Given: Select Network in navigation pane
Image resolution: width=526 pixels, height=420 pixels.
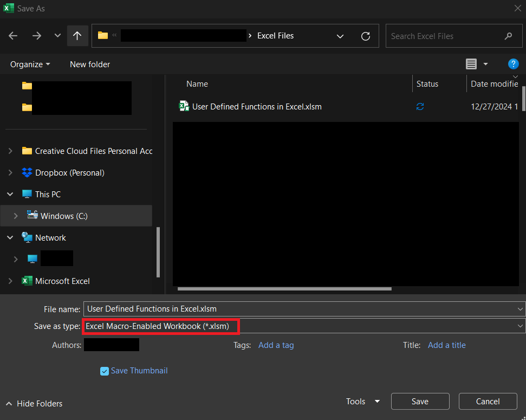Looking at the screenshot, I should [51, 238].
